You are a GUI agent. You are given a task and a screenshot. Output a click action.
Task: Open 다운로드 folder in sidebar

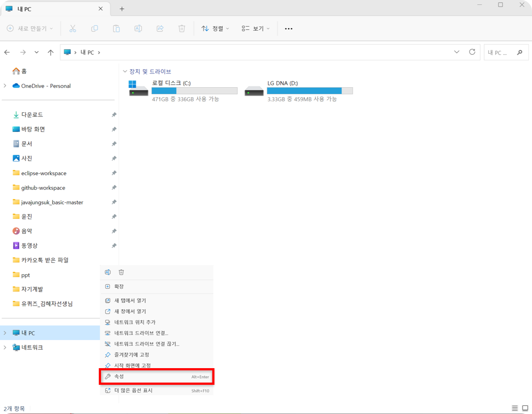28,115
